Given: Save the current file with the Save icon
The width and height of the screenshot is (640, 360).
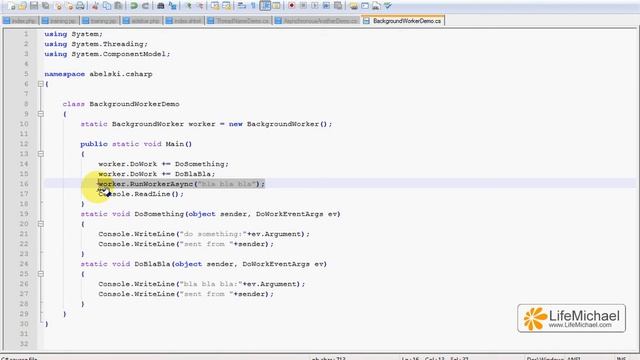Looking at the screenshot, I should click(34, 6).
